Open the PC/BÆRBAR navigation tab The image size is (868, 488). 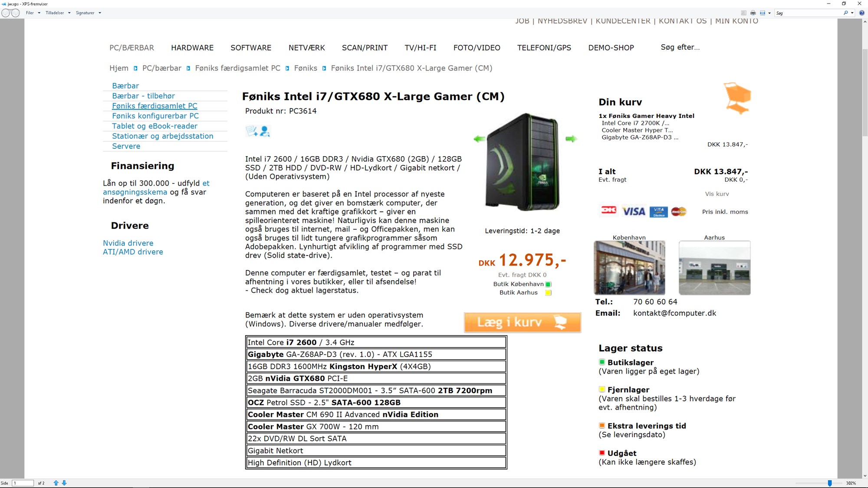(x=132, y=48)
